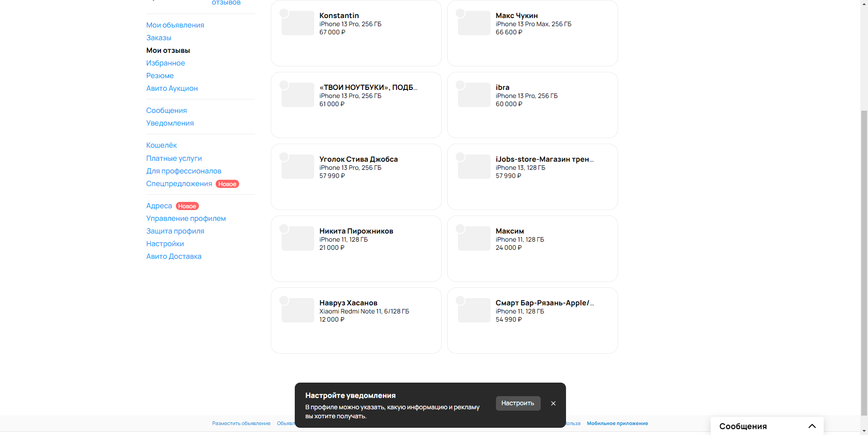The width and height of the screenshot is (868, 435).
Task: Click price 24 000 ₽
Action: [x=509, y=248]
